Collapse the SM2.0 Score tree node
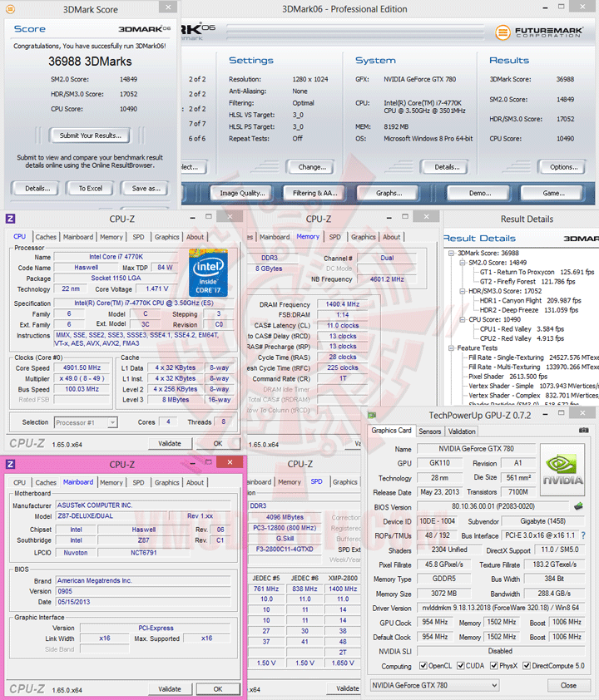This screenshot has width=599, height=700. click(463, 263)
